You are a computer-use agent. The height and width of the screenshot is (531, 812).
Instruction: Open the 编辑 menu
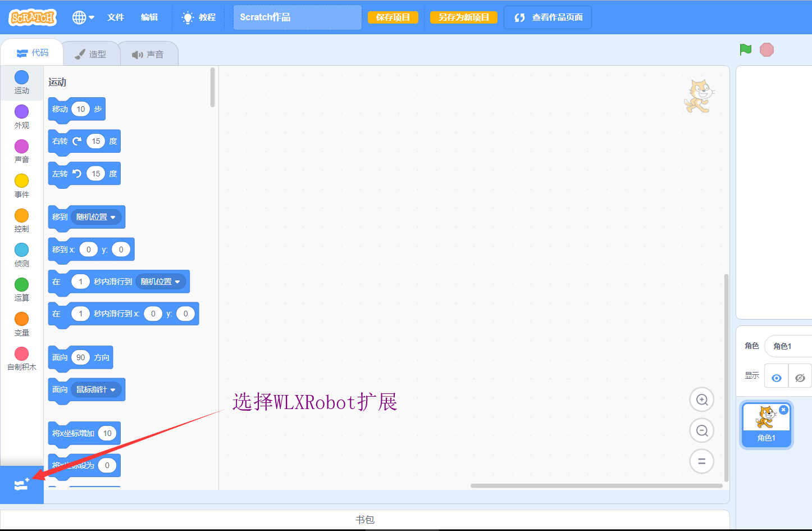tap(149, 17)
